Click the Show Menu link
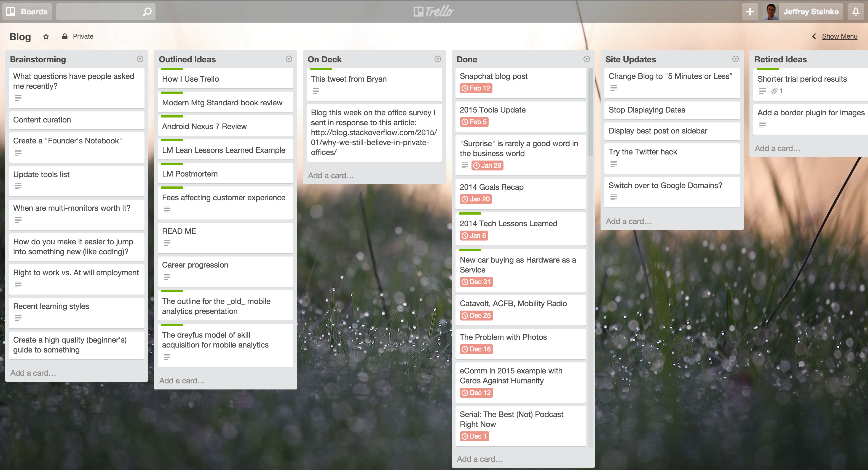868x470 pixels. (x=839, y=36)
